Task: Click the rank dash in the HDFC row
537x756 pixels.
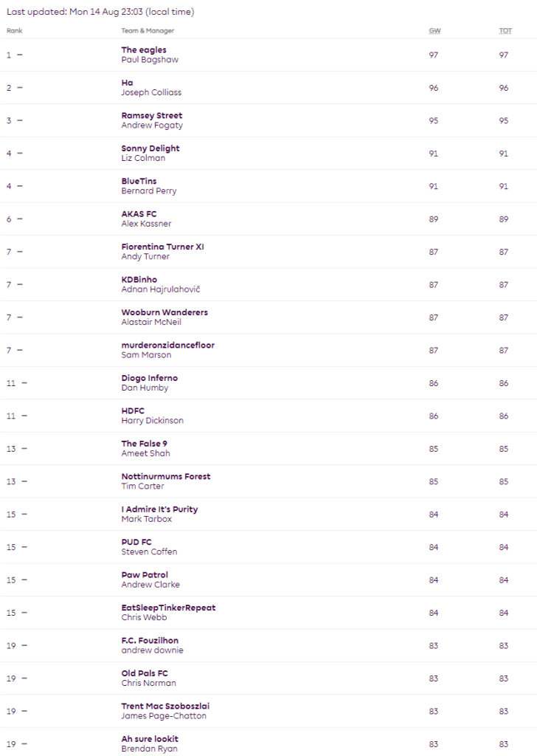Action: pos(24,416)
